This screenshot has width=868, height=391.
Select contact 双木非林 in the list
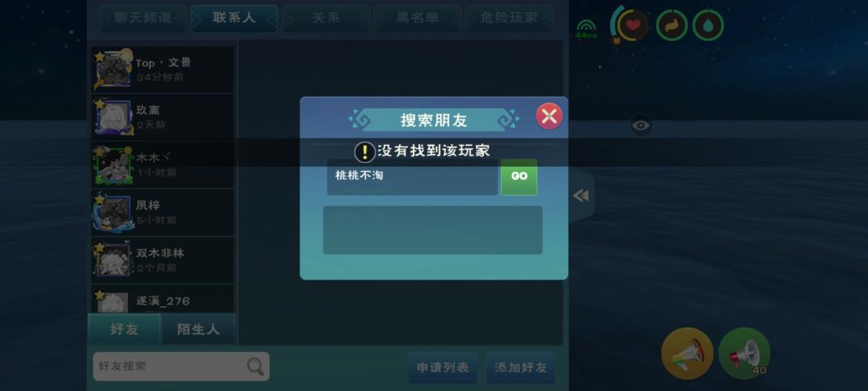click(163, 260)
